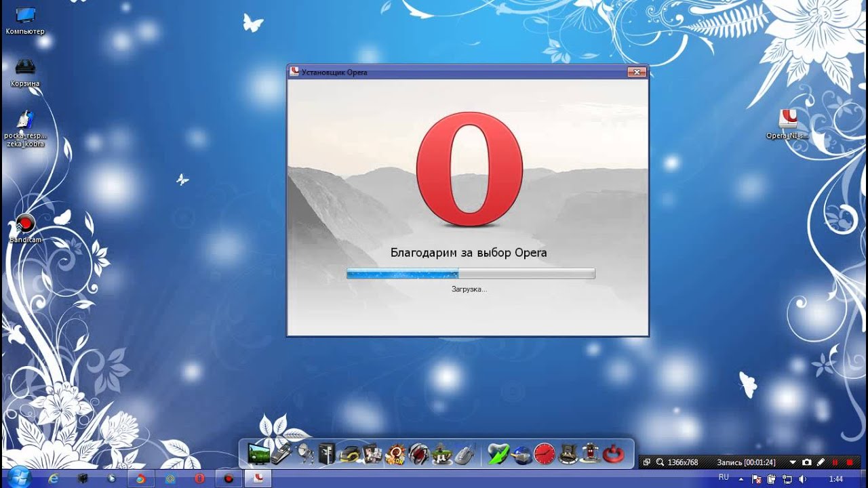This screenshot has height=488, width=868.
Task: Click the Установщик Opera title bar icon
Action: click(295, 72)
